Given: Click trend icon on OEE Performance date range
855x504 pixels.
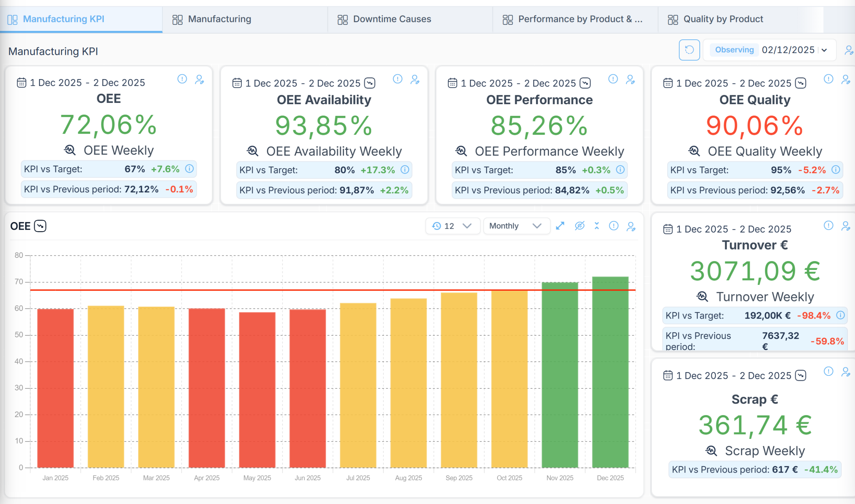Looking at the screenshot, I should tap(585, 83).
